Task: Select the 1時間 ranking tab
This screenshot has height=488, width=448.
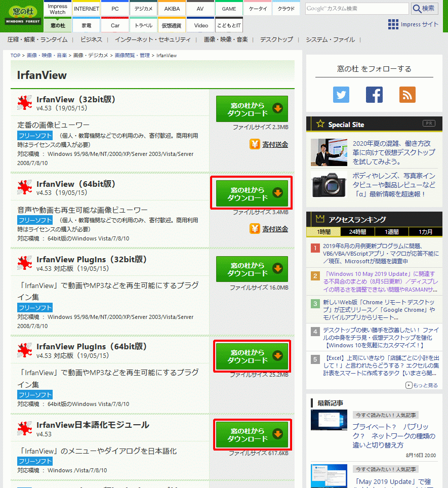Action: pos(323,232)
